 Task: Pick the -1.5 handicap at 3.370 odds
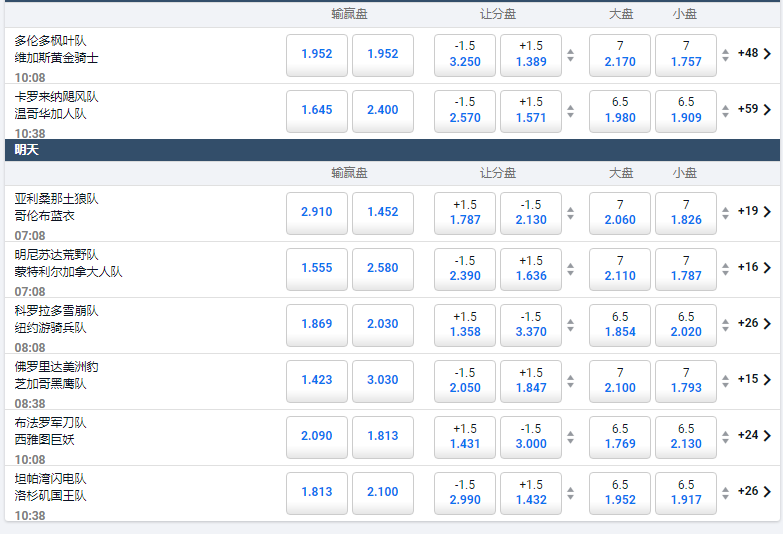[530, 324]
